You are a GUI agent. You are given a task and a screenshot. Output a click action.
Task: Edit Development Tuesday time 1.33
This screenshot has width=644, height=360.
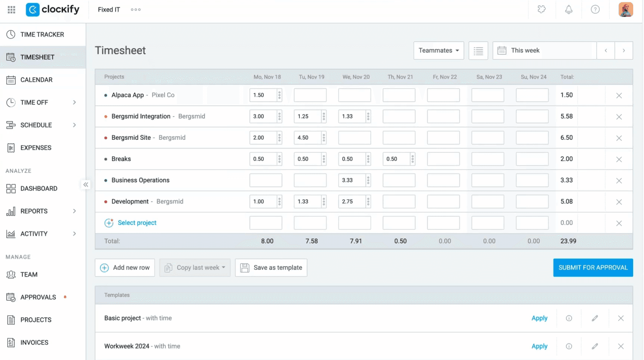point(308,202)
